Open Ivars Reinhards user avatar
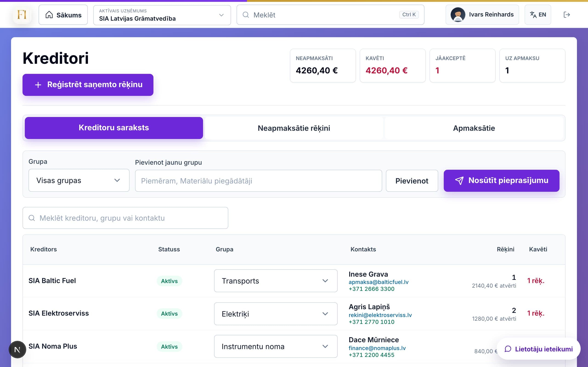This screenshot has height=367, width=588. [x=458, y=15]
